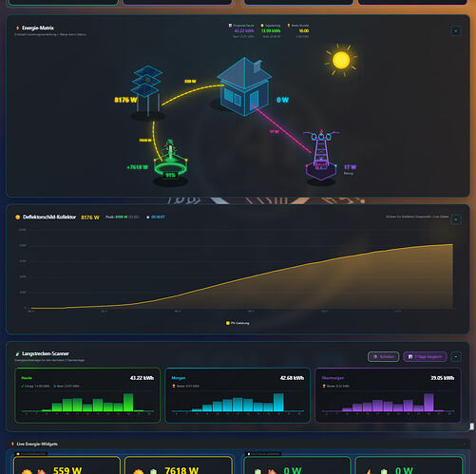Image resolution: width=476 pixels, height=474 pixels.
Task: Click the yellow sun icon
Action: (341, 60)
